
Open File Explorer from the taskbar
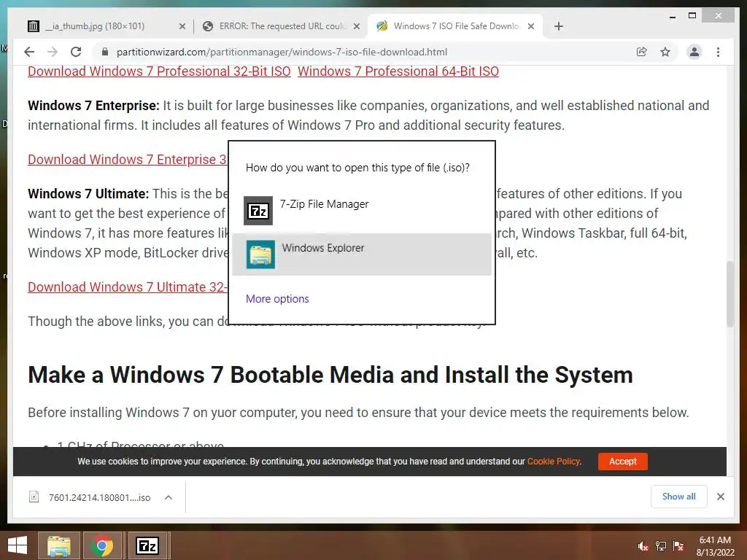coord(58,545)
